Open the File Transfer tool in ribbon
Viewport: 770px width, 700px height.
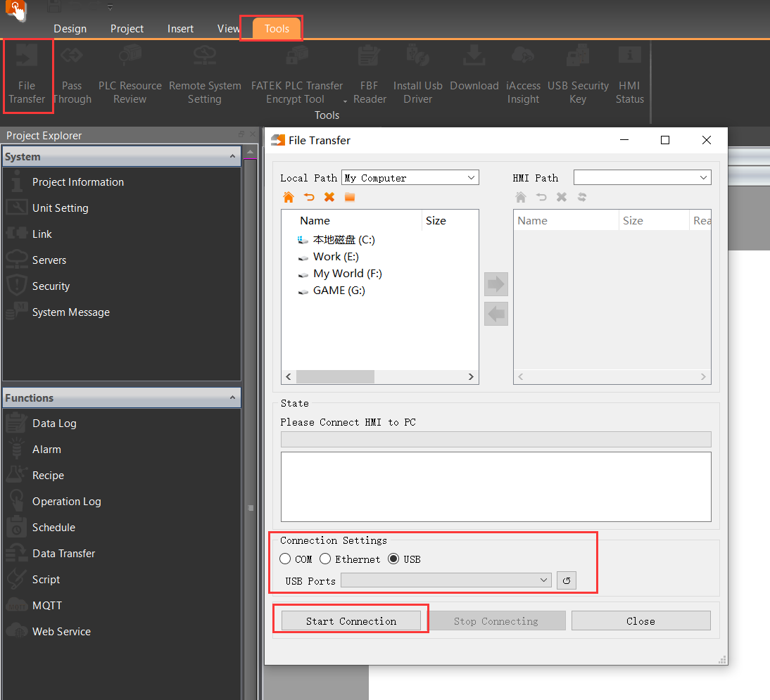tap(27, 75)
